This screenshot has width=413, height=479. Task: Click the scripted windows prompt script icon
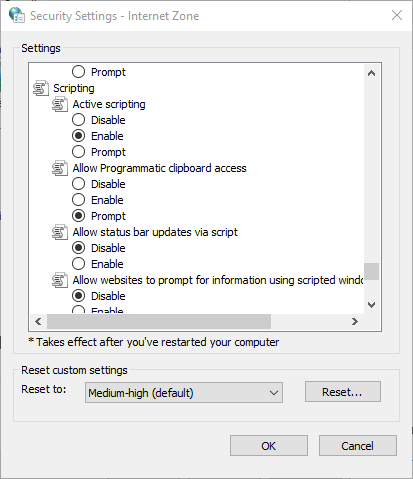60,280
